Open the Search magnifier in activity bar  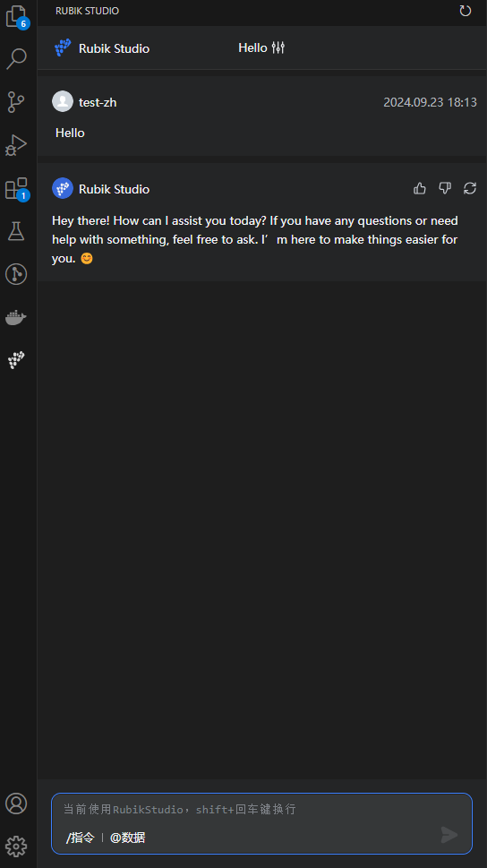[x=16, y=59]
